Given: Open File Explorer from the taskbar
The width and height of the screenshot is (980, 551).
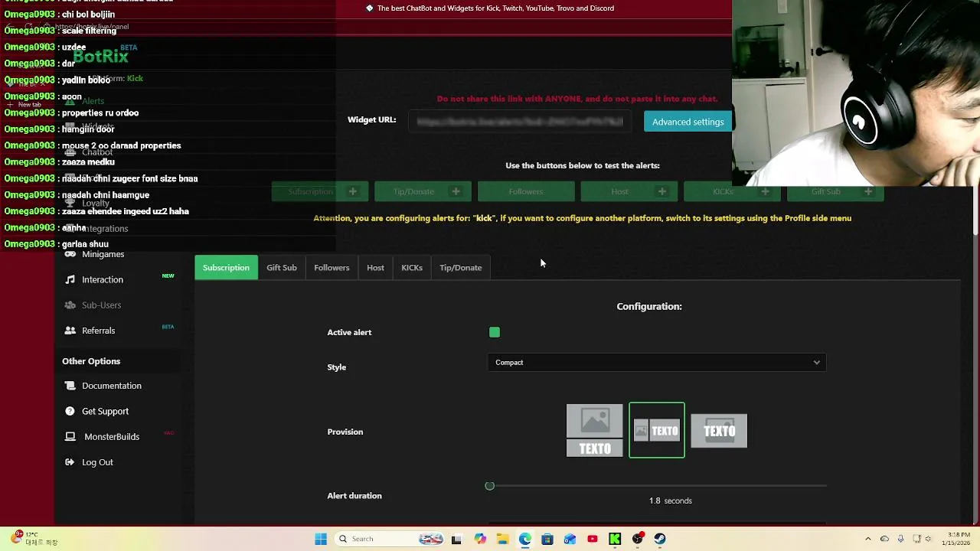Looking at the screenshot, I should click(x=502, y=539).
